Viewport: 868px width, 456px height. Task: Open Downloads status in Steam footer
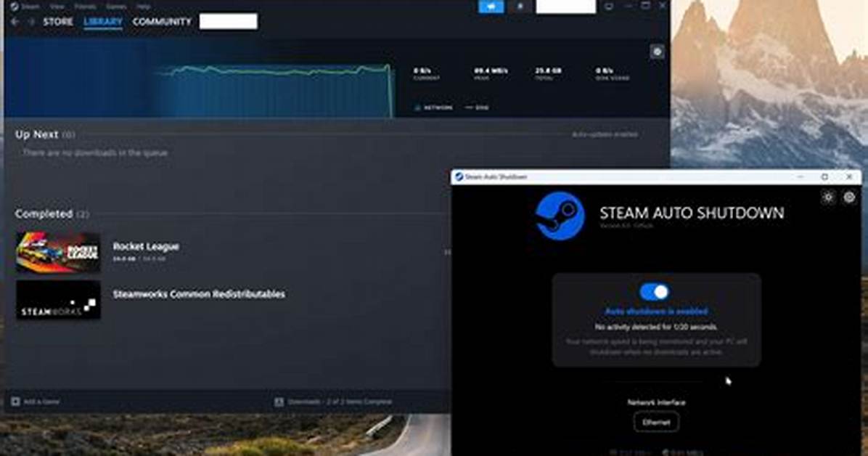(333, 401)
